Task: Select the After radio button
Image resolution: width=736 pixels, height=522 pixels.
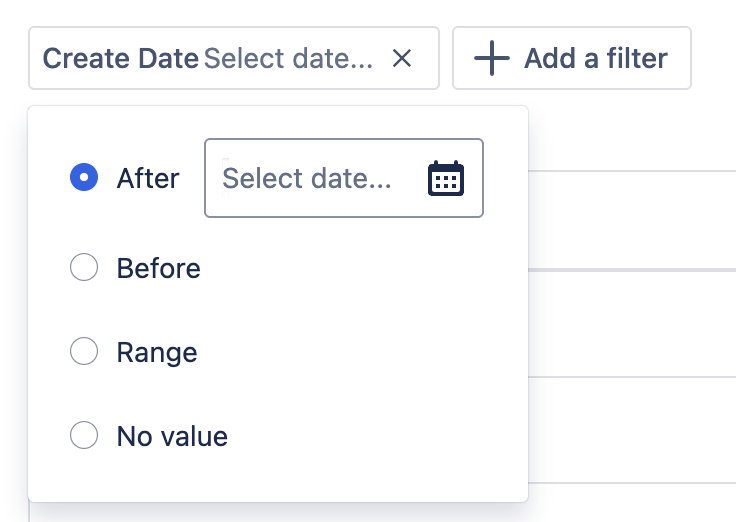Action: [x=84, y=178]
